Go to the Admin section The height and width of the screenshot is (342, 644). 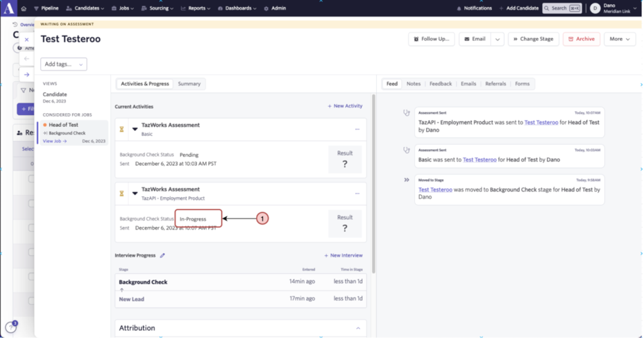pyautogui.click(x=276, y=8)
